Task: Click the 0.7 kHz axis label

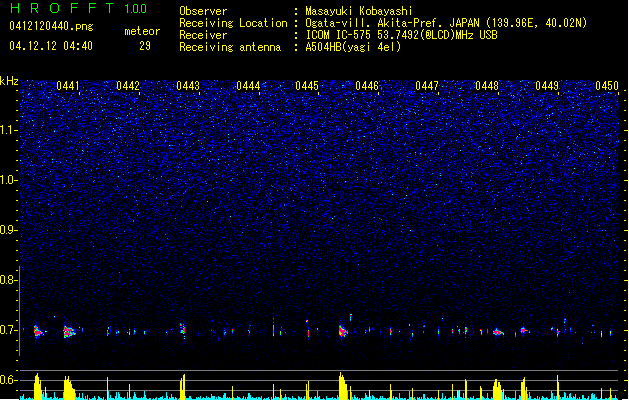Action: click(9, 330)
